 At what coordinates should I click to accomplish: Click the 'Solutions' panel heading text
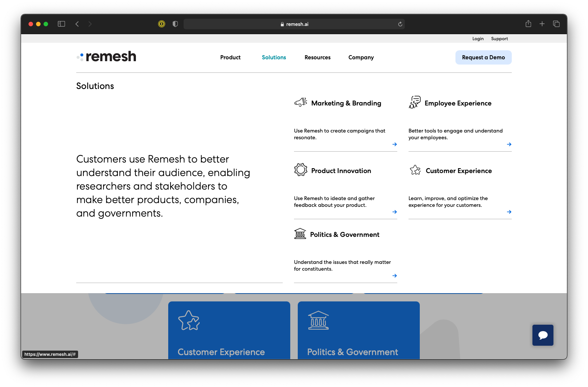click(x=95, y=86)
